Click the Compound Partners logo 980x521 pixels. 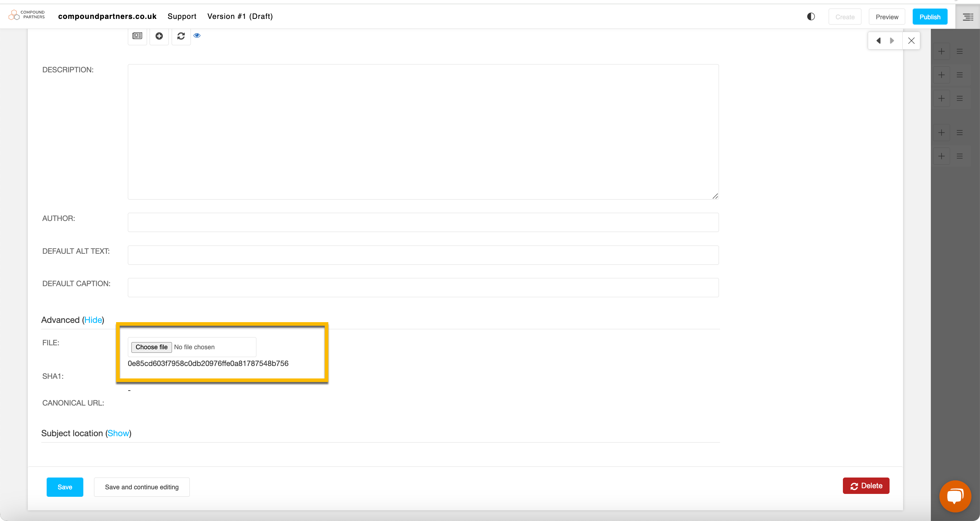(27, 15)
